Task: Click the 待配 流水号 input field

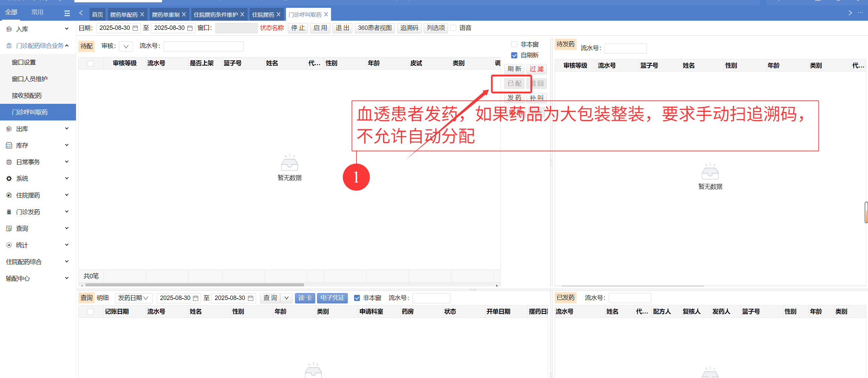Action: (x=203, y=46)
